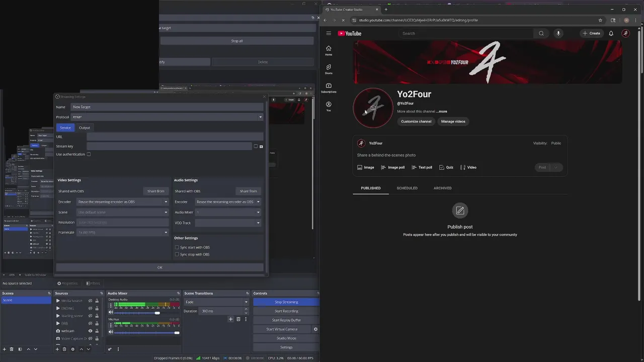This screenshot has width=644, height=362.
Task: Remove scene using trash icon in Scenes panel
Action: point(12,349)
